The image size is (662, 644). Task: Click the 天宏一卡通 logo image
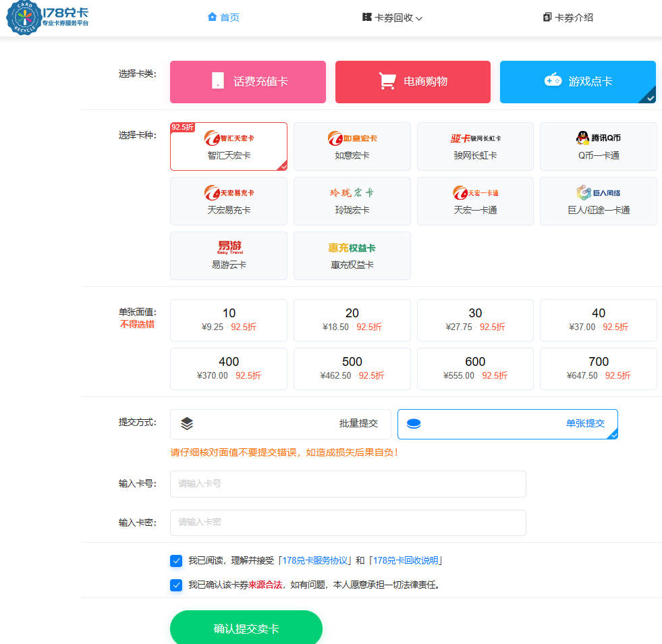click(x=475, y=192)
